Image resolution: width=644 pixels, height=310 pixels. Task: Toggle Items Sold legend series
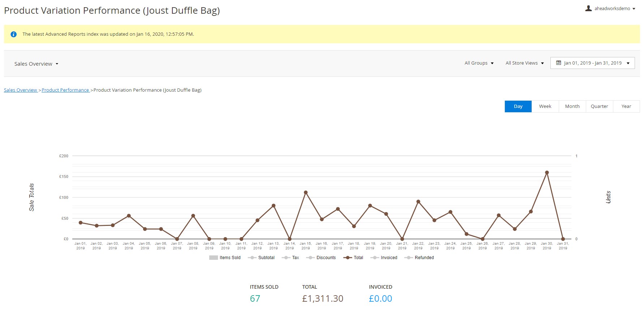coord(225,258)
